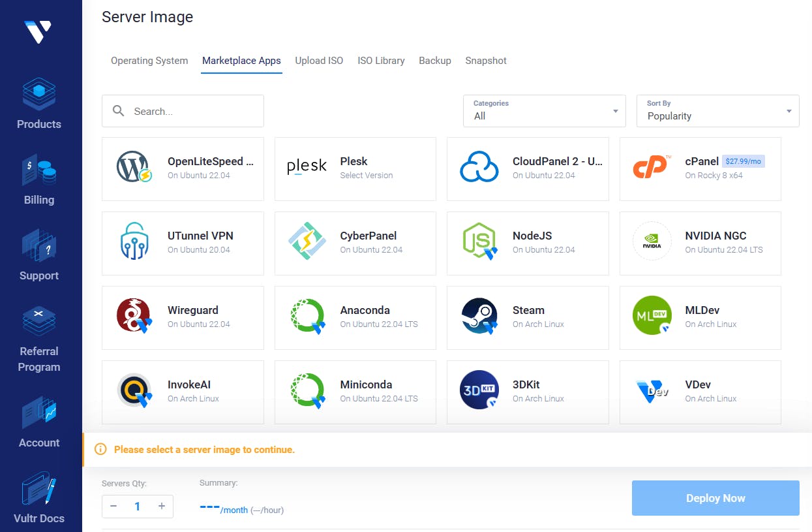812x532 pixels.
Task: Click the search magnifier icon
Action: tap(119, 111)
